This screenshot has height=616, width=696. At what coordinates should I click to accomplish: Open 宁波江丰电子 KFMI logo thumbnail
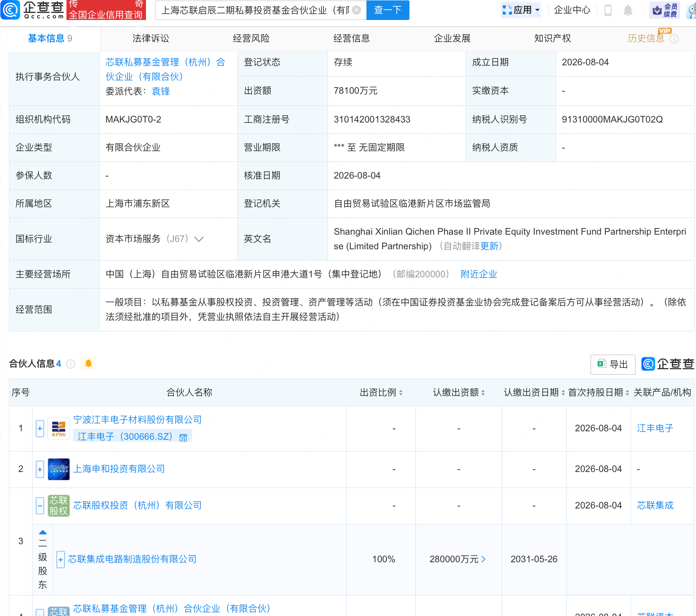pos(59,429)
